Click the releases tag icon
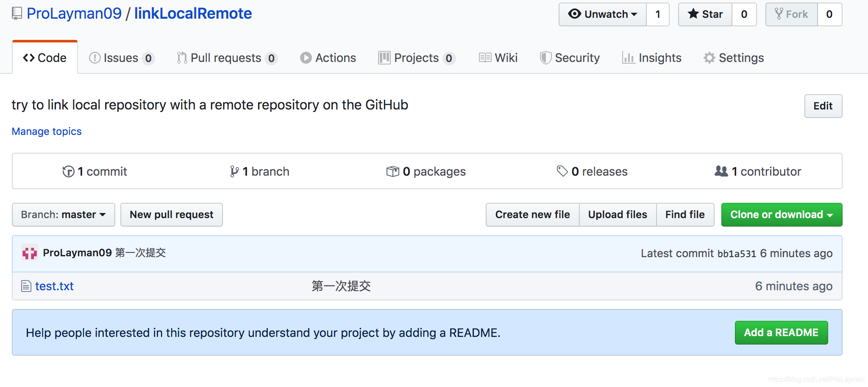Screen dimensions: 868x387 coord(562,171)
